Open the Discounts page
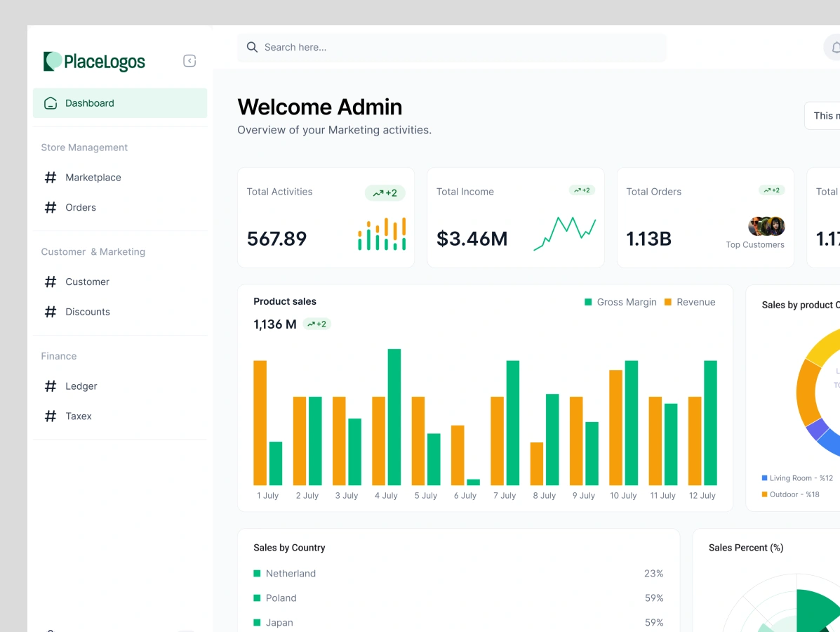Screen dimensions: 840x632 pyautogui.click(x=87, y=312)
